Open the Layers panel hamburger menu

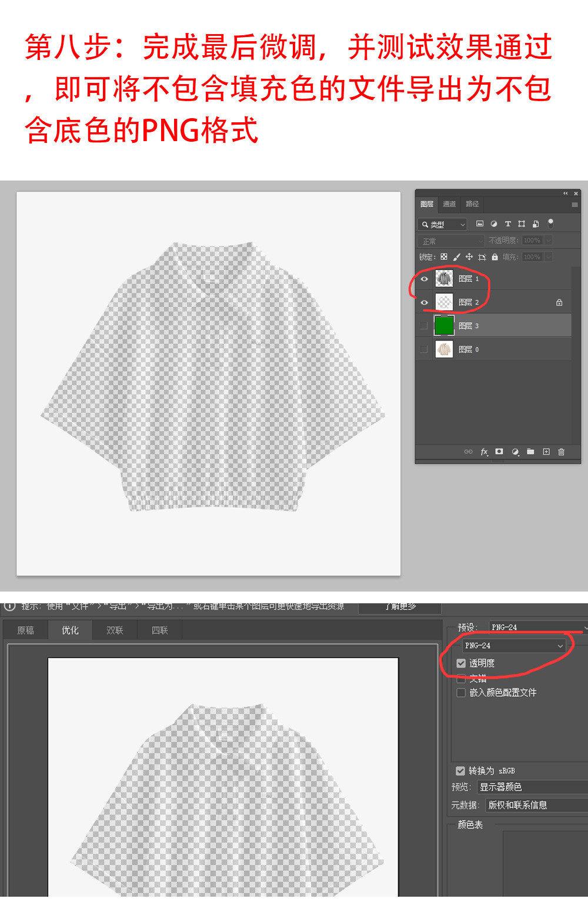point(574,205)
